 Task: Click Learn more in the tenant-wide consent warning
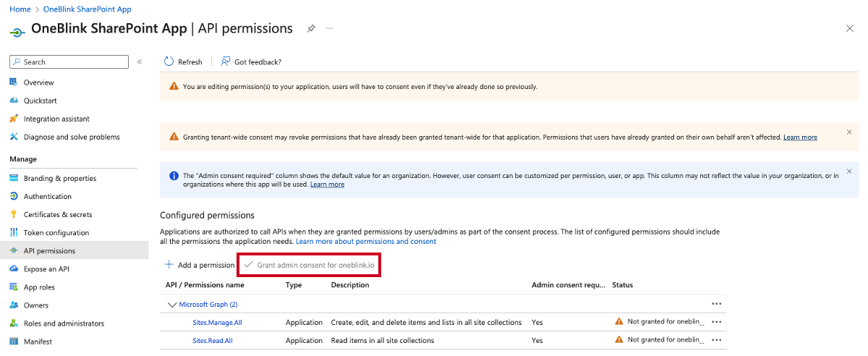tap(800, 137)
